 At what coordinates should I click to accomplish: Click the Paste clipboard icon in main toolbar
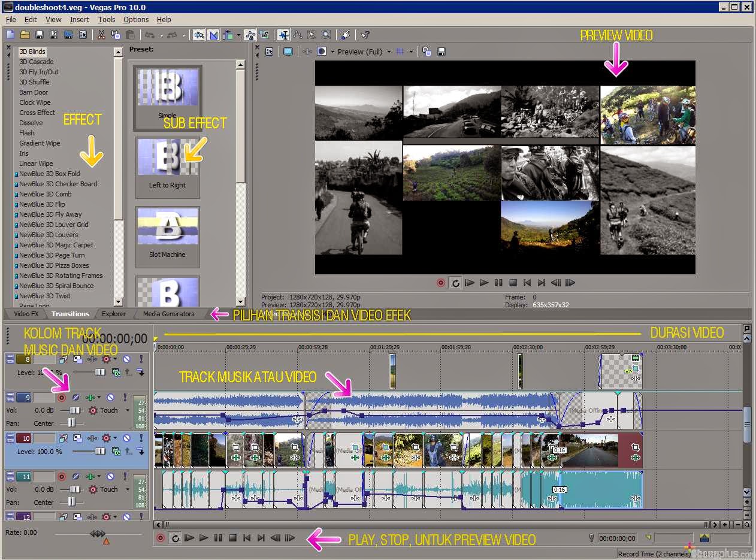130,35
